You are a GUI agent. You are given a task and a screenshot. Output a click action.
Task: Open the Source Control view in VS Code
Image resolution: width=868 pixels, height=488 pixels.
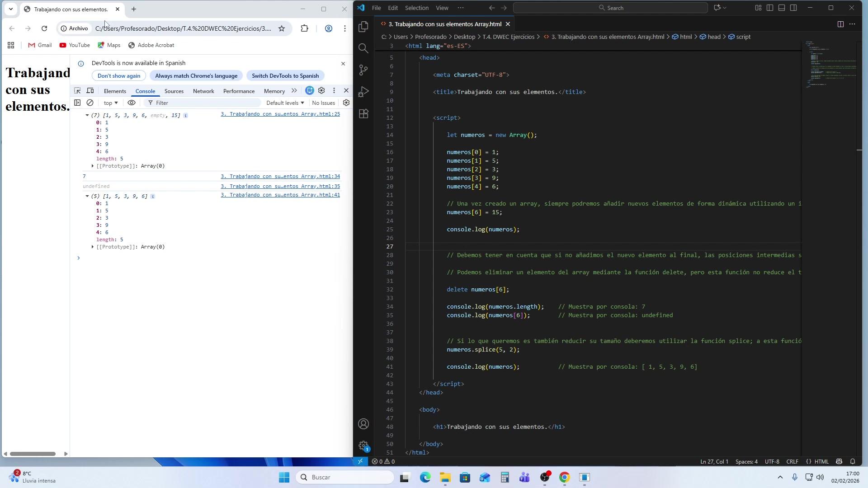363,70
